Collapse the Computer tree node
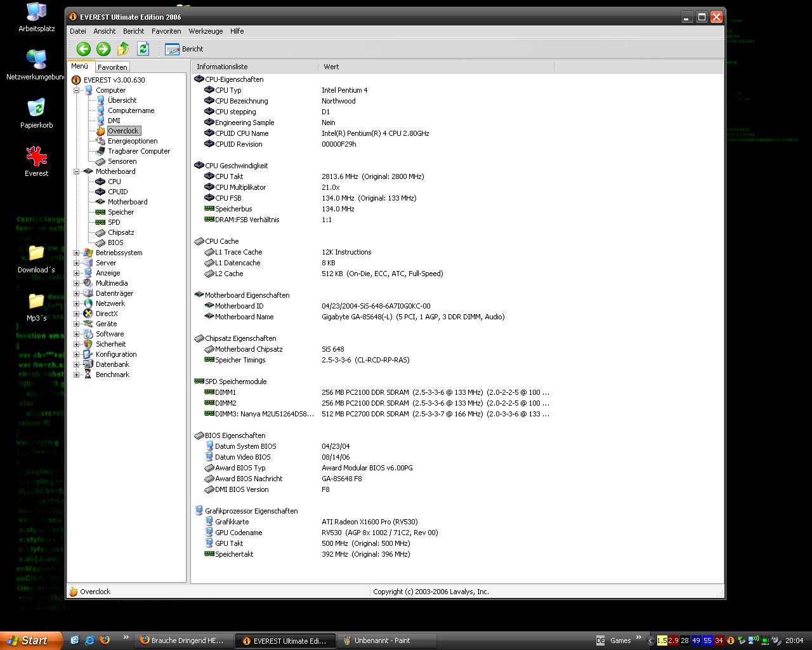The height and width of the screenshot is (650, 812). coord(77,90)
